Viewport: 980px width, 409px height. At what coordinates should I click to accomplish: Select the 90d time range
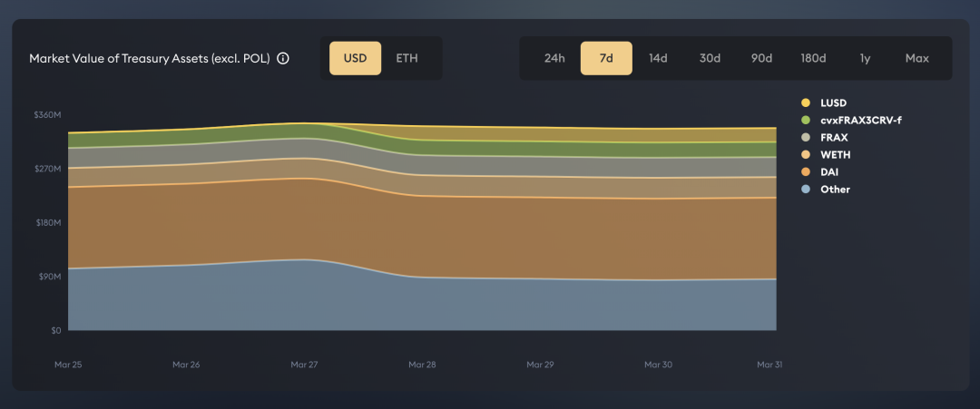pos(762,58)
